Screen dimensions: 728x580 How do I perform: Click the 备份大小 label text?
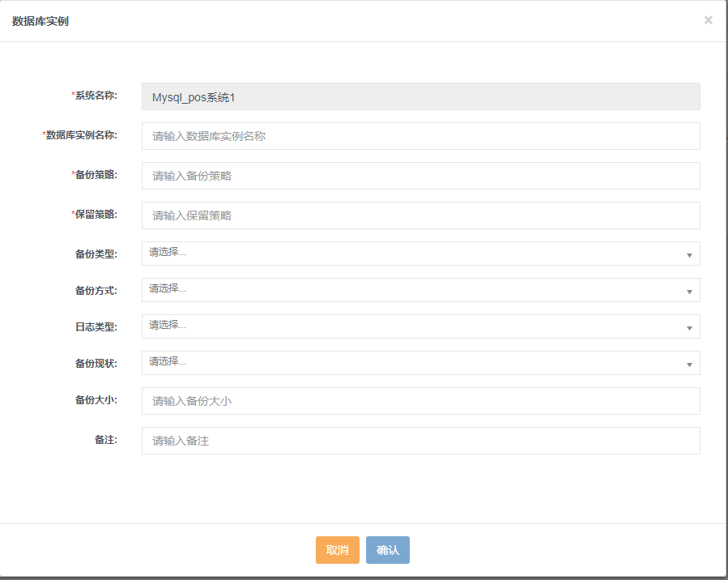(x=96, y=400)
